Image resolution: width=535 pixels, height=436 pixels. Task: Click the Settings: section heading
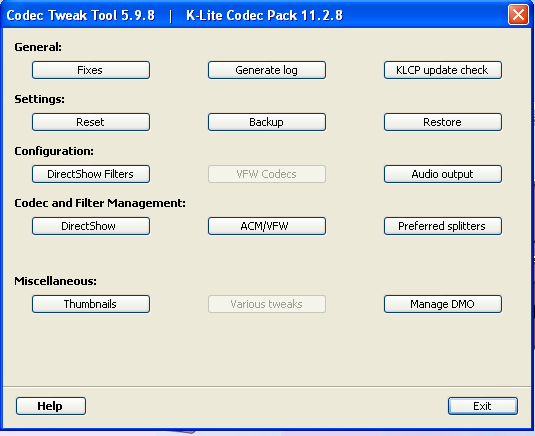tap(39, 99)
